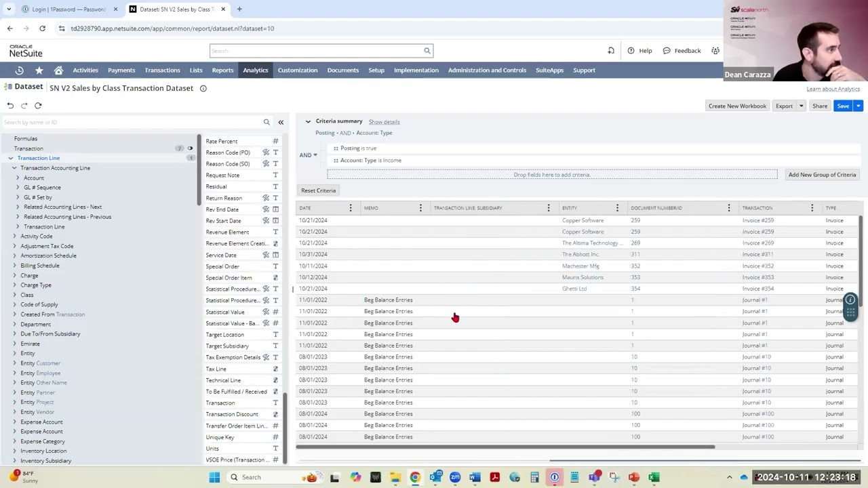Click the Save button
The width and height of the screenshot is (868, 488).
click(x=843, y=106)
